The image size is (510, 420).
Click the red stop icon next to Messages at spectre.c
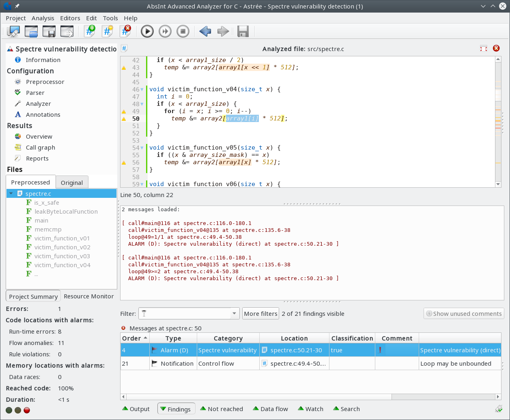pos(123,328)
